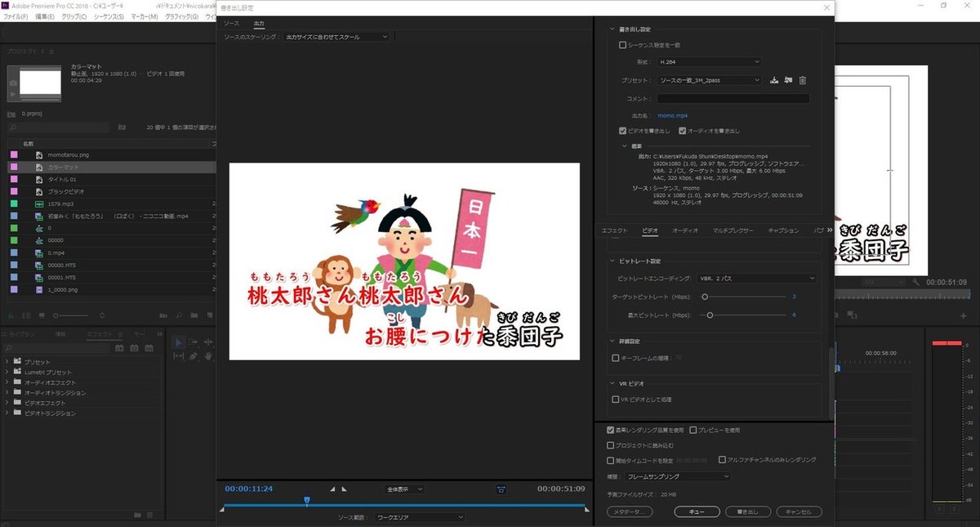Click the 00:00:11:24 current timecode
Image resolution: width=980 pixels, height=527 pixels.
pyautogui.click(x=249, y=489)
